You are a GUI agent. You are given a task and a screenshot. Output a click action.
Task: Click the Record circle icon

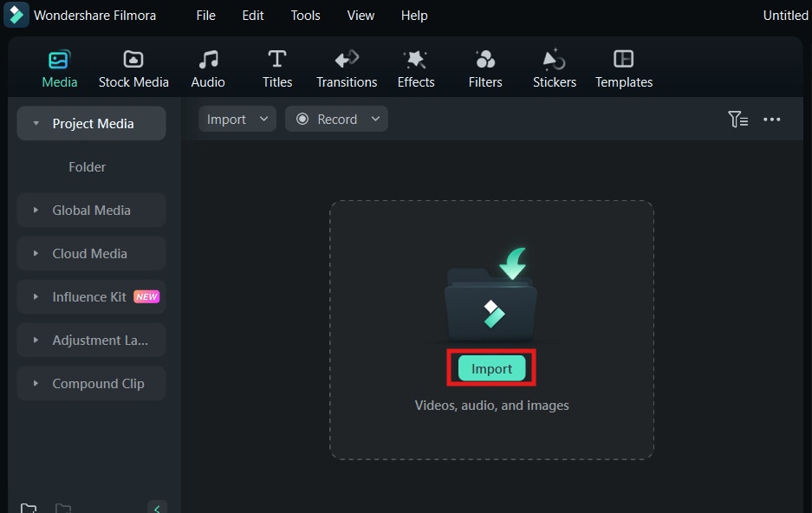point(302,119)
